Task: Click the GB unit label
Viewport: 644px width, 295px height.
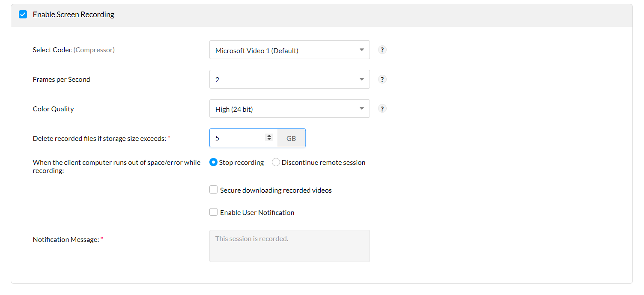Action: click(291, 138)
